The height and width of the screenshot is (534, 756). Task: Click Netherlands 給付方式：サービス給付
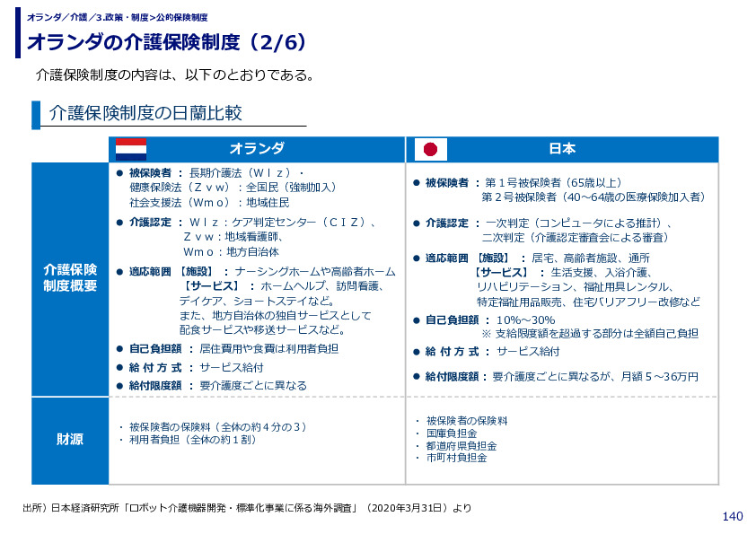coord(197,368)
